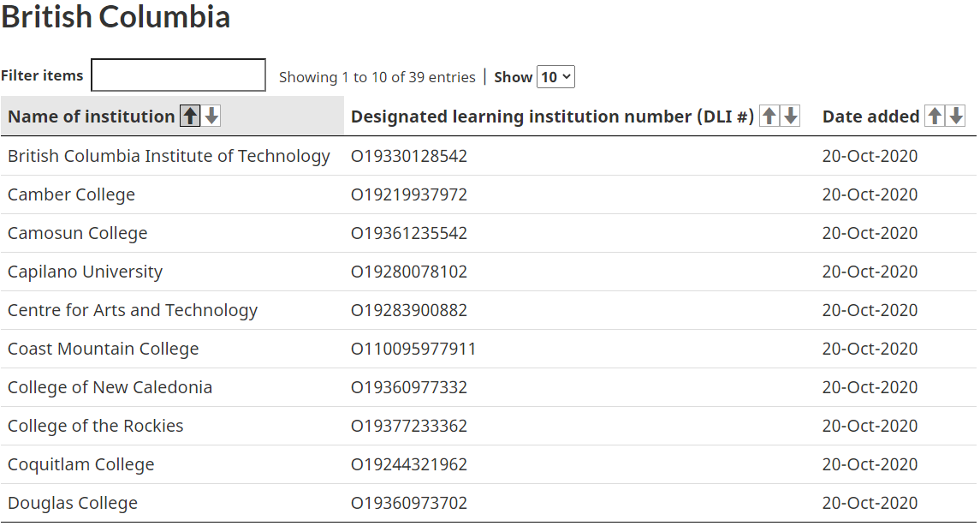The height and width of the screenshot is (526, 980).
Task: Sort DLI number column descending
Action: (791, 116)
